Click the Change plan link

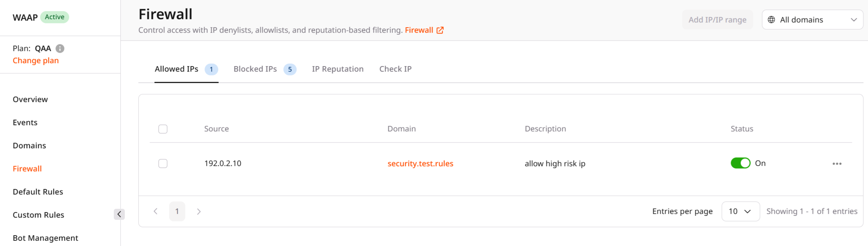(x=36, y=60)
